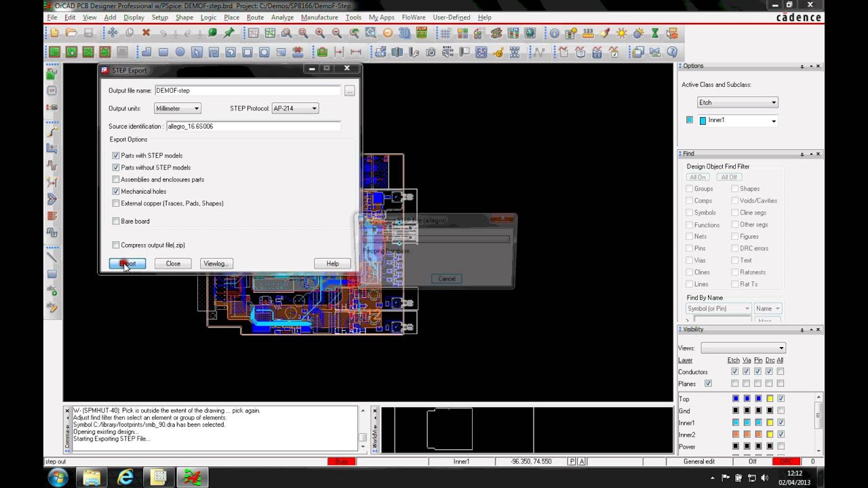Uncheck Parts without STEP models
The image size is (868, 488).
pos(116,167)
